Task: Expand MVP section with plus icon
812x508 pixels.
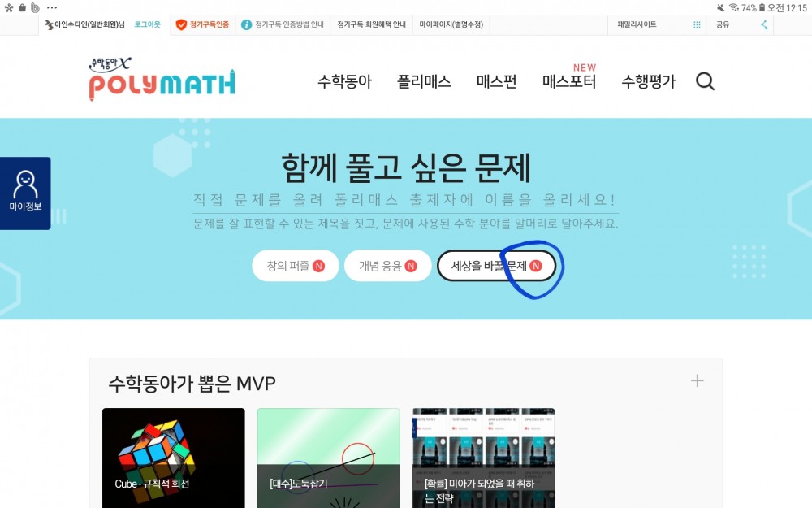Action: coord(697,381)
